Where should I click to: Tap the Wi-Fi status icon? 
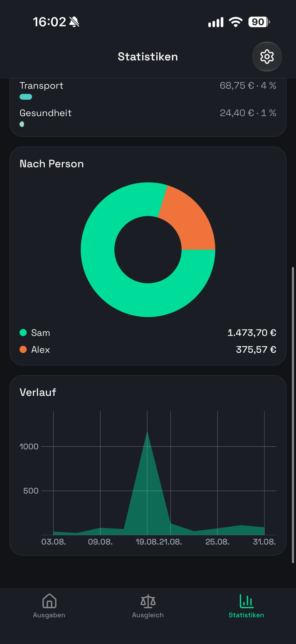pyautogui.click(x=236, y=22)
